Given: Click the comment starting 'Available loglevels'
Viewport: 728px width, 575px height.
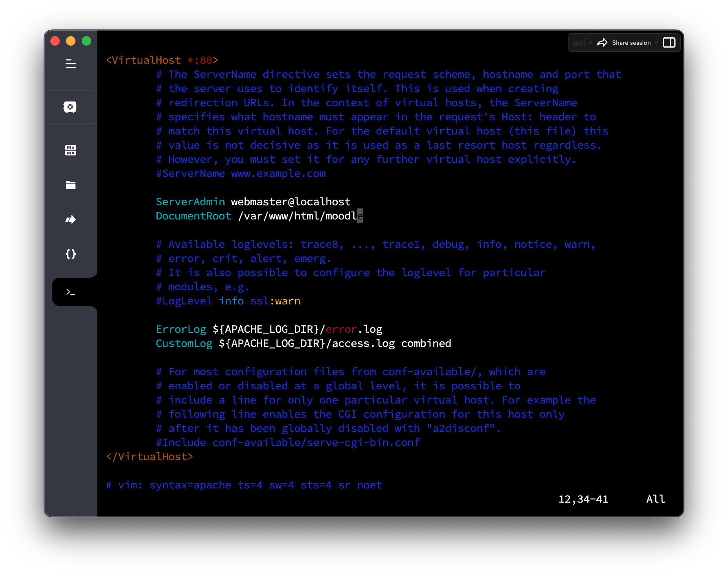Looking at the screenshot, I should [x=376, y=244].
